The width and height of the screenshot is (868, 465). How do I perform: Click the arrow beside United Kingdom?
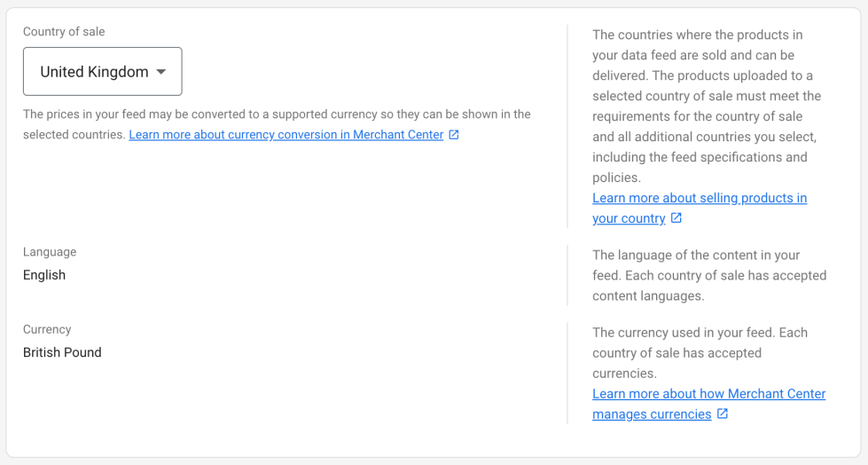coord(160,72)
